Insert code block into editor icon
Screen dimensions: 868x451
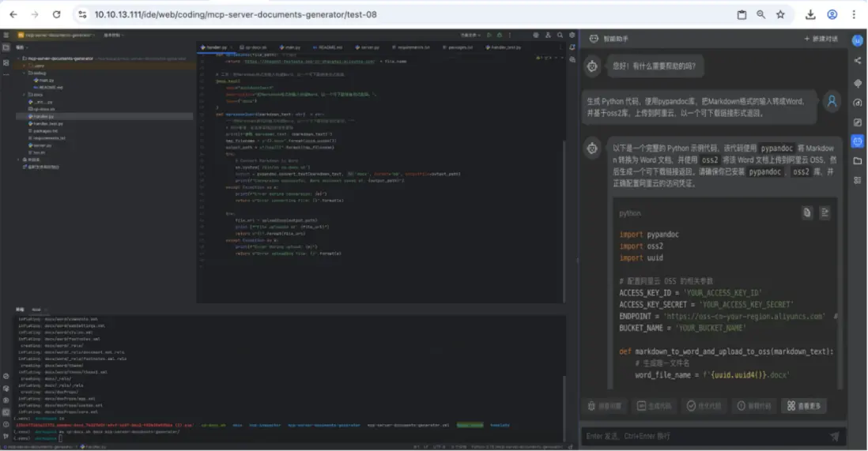[x=825, y=212]
